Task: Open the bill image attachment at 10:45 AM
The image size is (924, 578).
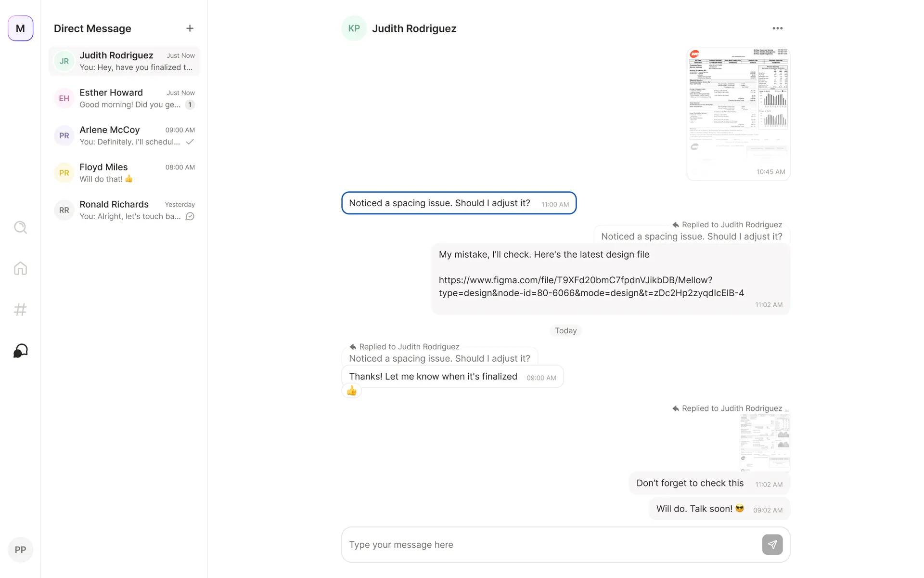Action: (738, 114)
